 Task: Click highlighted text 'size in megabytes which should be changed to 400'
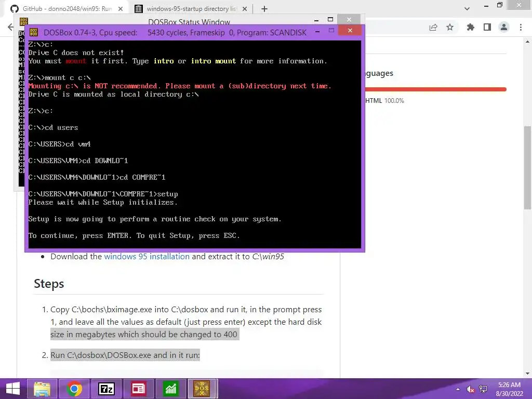(144, 335)
